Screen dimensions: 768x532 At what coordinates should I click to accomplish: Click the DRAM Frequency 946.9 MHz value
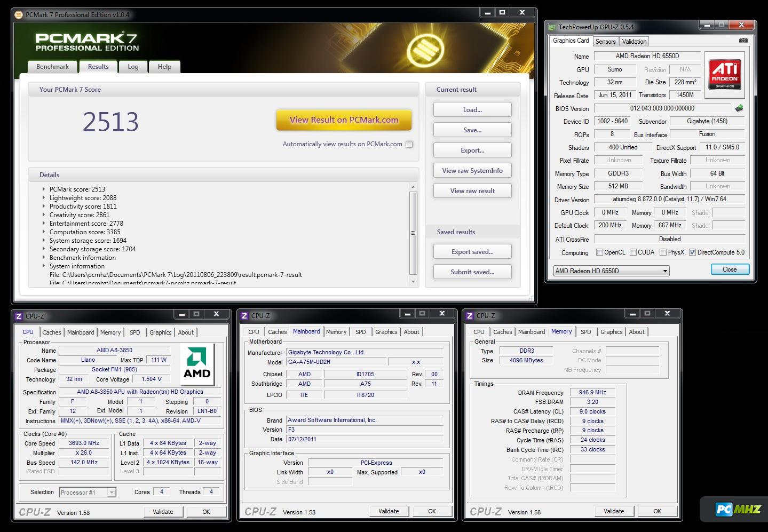pos(592,392)
